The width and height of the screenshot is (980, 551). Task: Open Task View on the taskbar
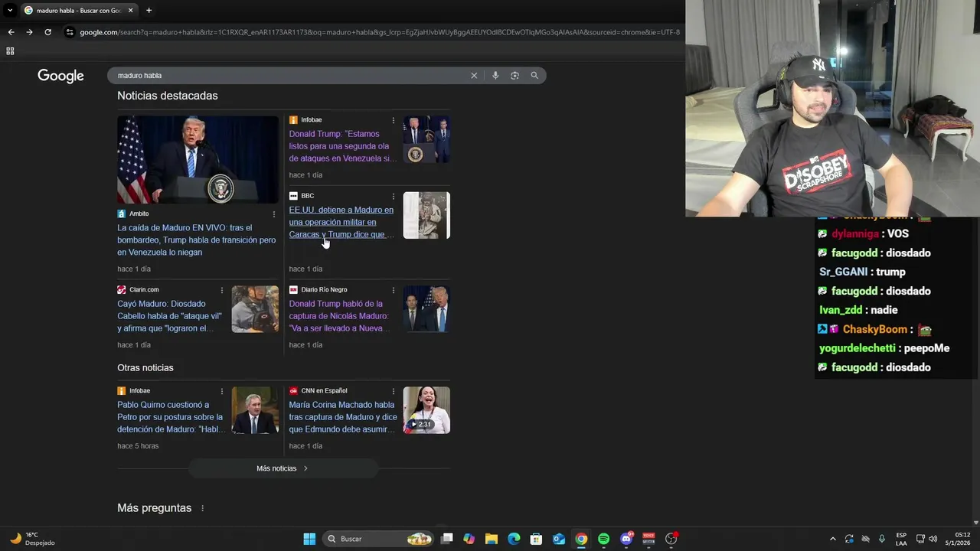click(x=447, y=539)
